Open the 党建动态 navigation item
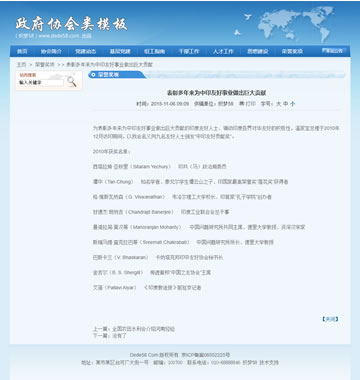The image size is (360, 380). (x=86, y=51)
